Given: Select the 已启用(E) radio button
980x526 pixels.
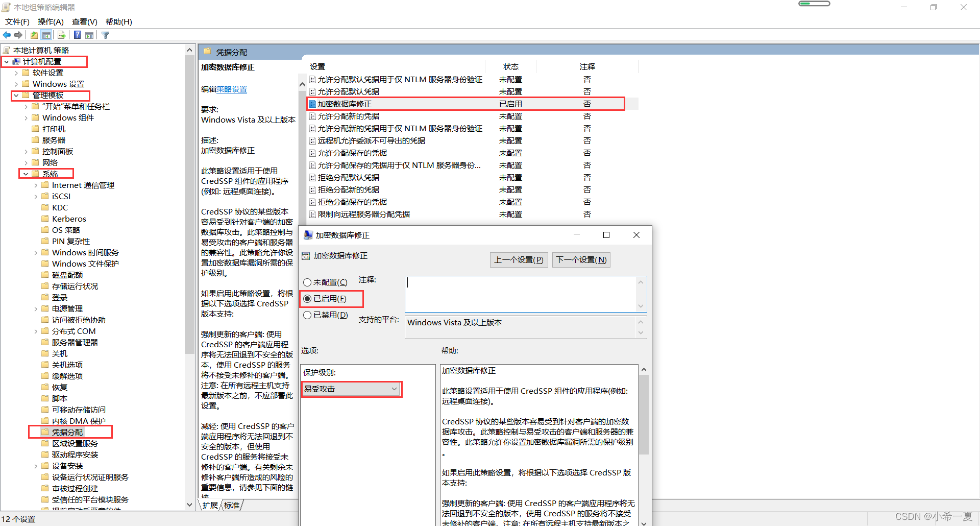Looking at the screenshot, I should pyautogui.click(x=307, y=299).
